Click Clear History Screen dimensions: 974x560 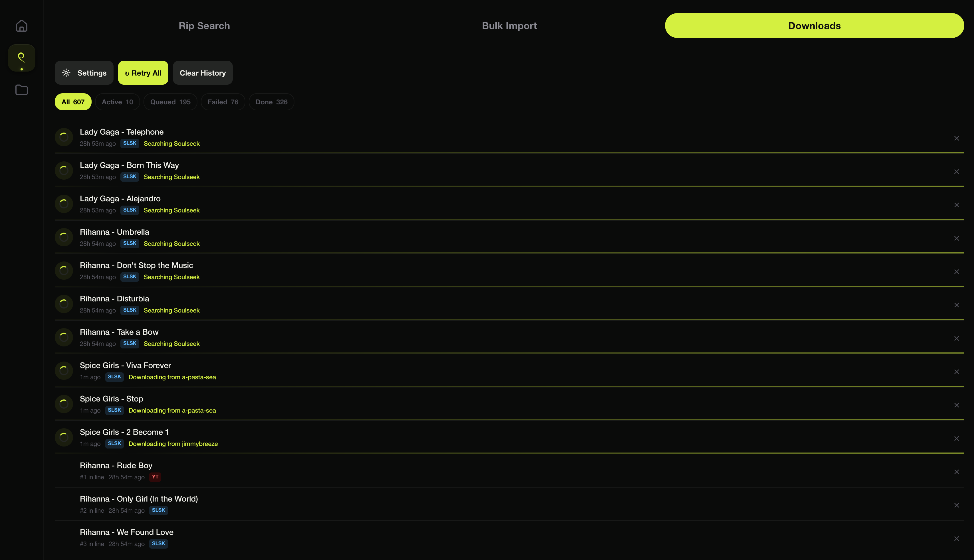pos(203,73)
